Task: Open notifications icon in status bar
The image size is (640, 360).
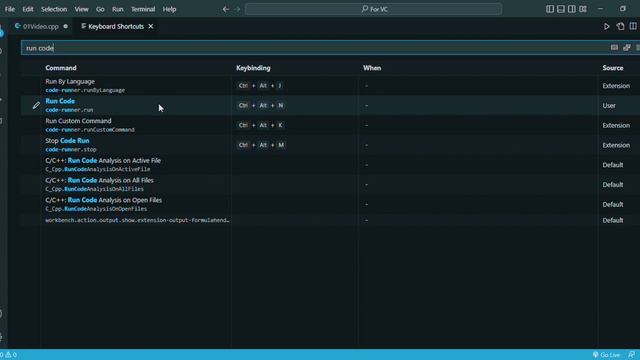Action: coord(632,355)
